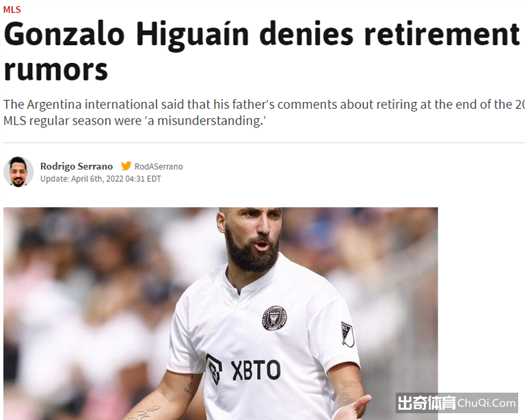Viewport: 525px width, 420px height.
Task: Open the red MLS category link
Action: [12, 10]
